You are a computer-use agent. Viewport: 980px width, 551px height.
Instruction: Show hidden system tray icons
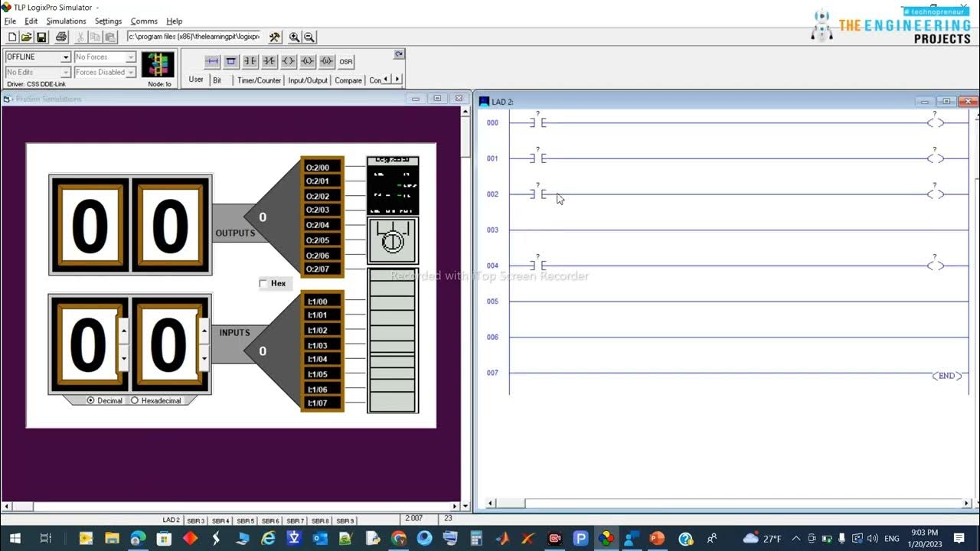(795, 539)
